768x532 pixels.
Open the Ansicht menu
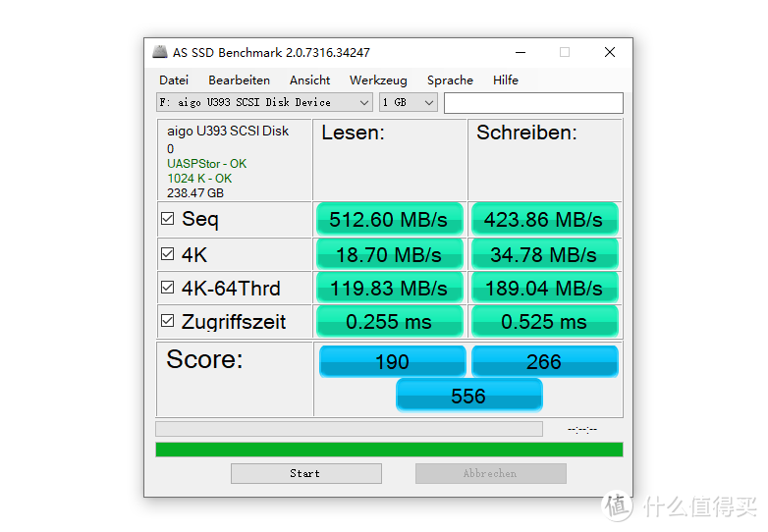point(309,80)
